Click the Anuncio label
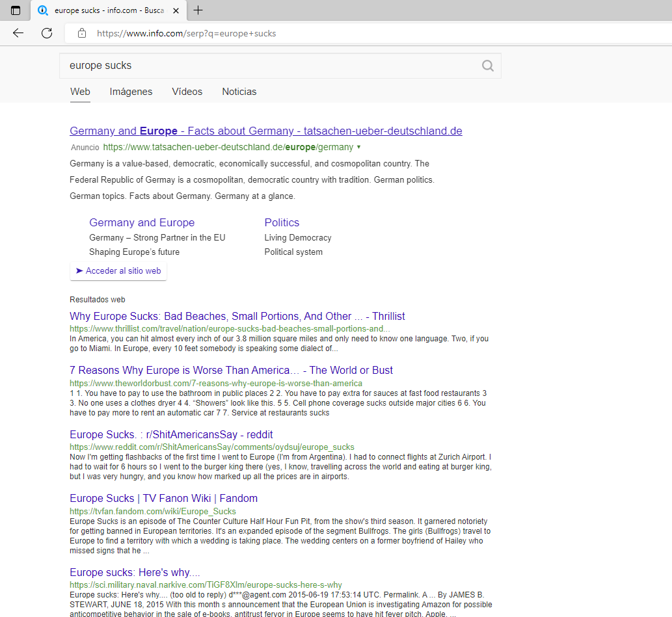 point(85,148)
